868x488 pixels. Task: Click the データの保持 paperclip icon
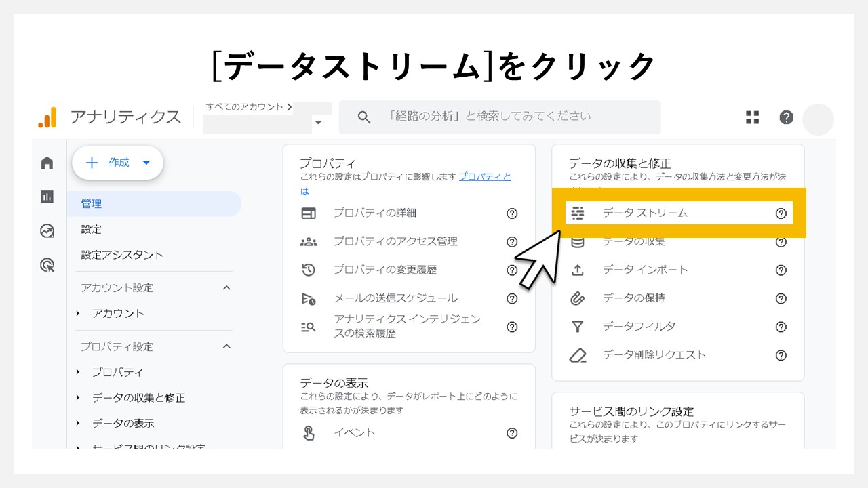click(578, 298)
